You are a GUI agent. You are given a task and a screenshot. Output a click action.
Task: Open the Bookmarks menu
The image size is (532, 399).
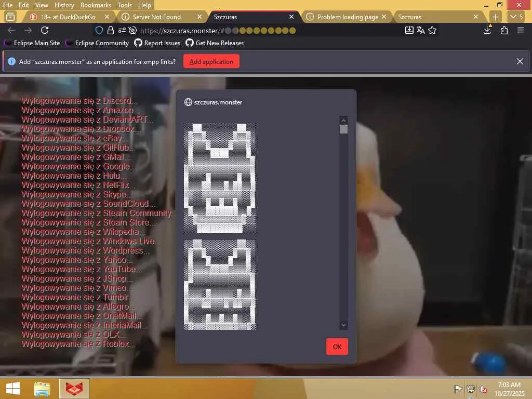96,5
